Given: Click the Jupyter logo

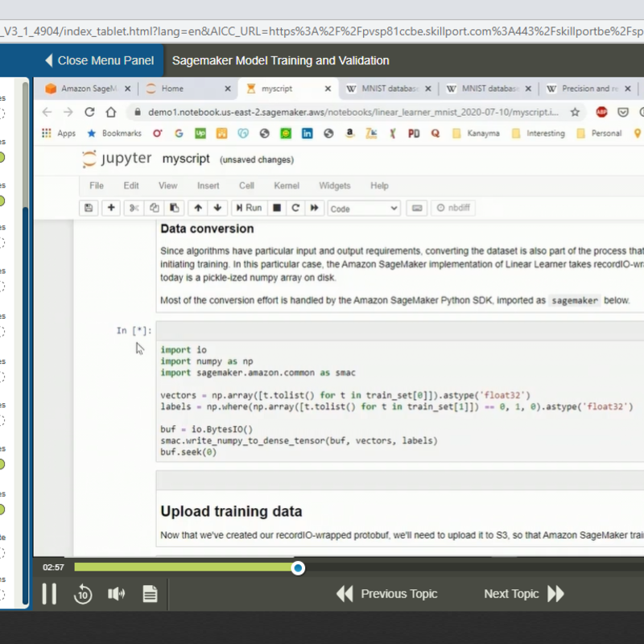Looking at the screenshot, I should coord(117,159).
